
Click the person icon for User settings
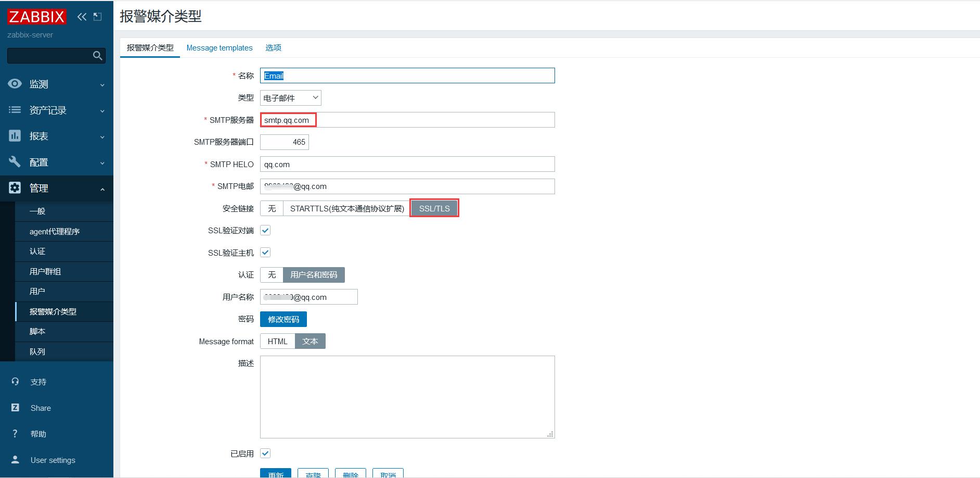15,460
